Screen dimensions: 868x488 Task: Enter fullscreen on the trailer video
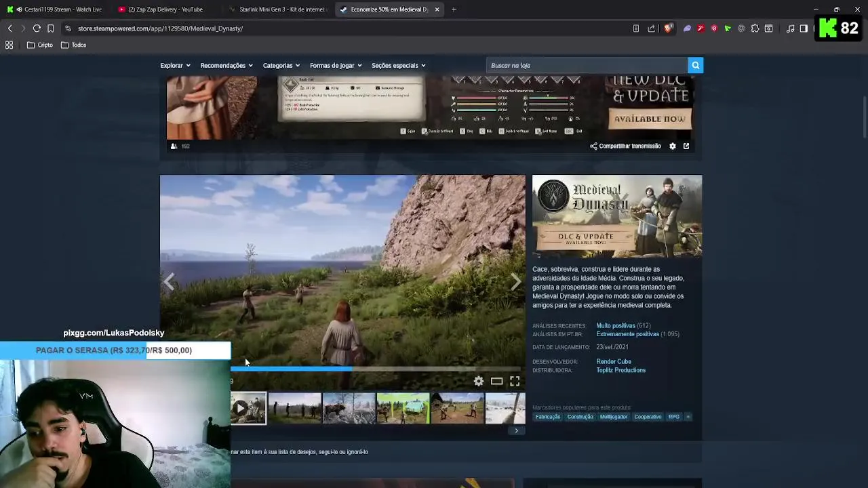click(515, 381)
